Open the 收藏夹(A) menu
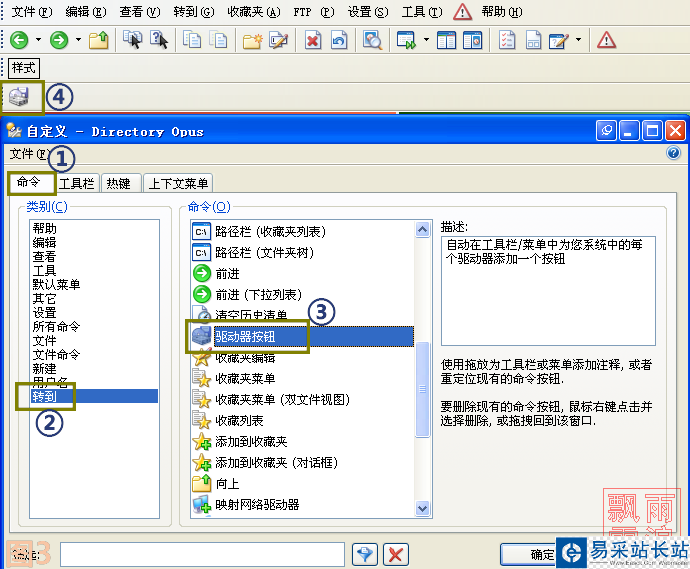This screenshot has width=690, height=569. point(253,12)
